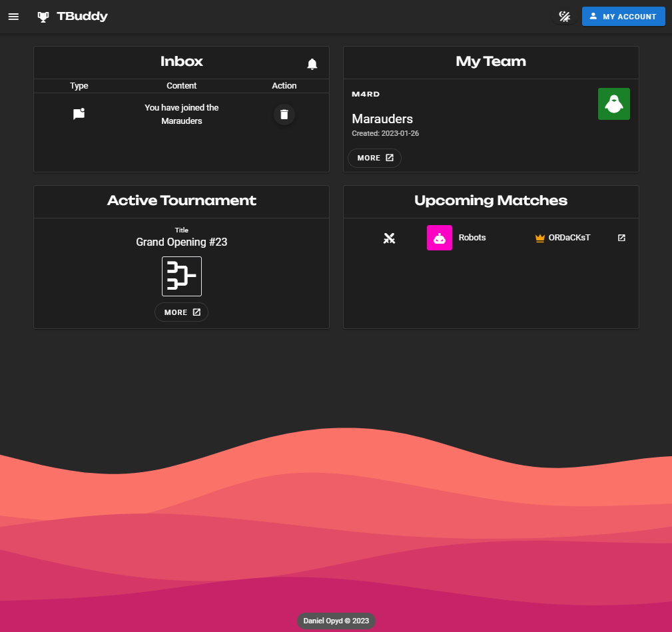Click the Upcoming Matches heading
This screenshot has height=632, width=672.
[x=491, y=200]
